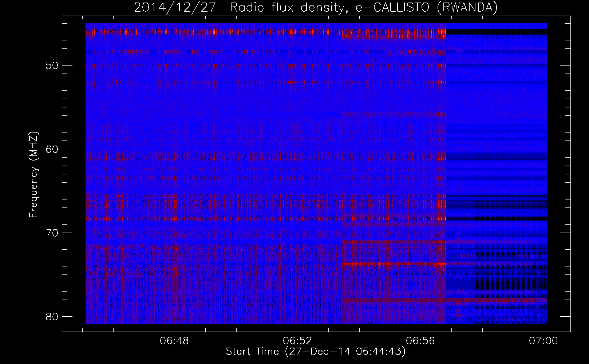Viewport: 589px width, 364px height.
Task: Click the 'Start Time (27-Dec-14 06:44:43)' label
Action: click(316, 352)
